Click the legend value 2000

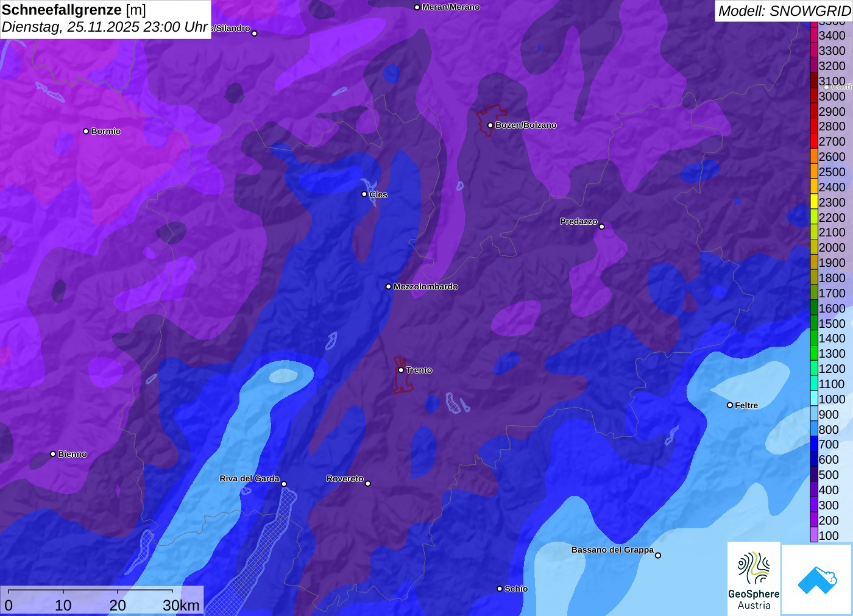pos(832,247)
